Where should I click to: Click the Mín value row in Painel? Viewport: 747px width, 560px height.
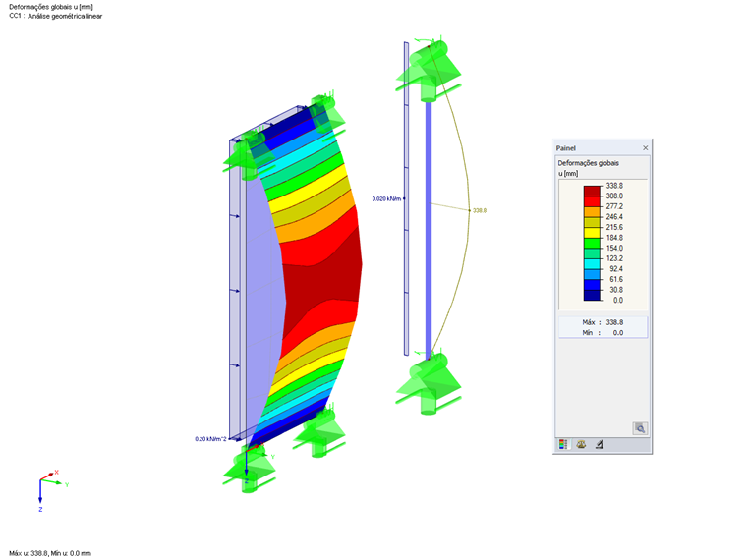[x=603, y=333]
